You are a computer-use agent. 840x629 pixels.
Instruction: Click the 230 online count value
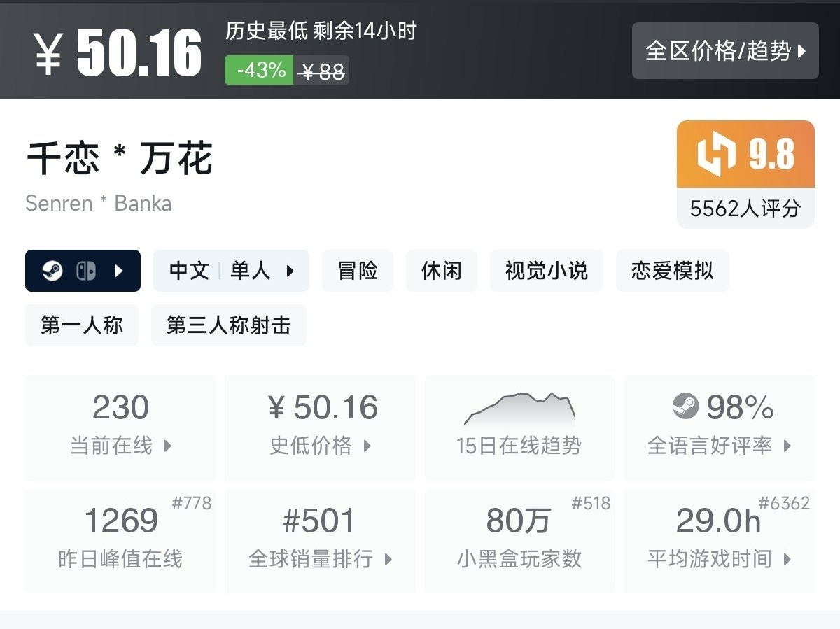point(121,407)
